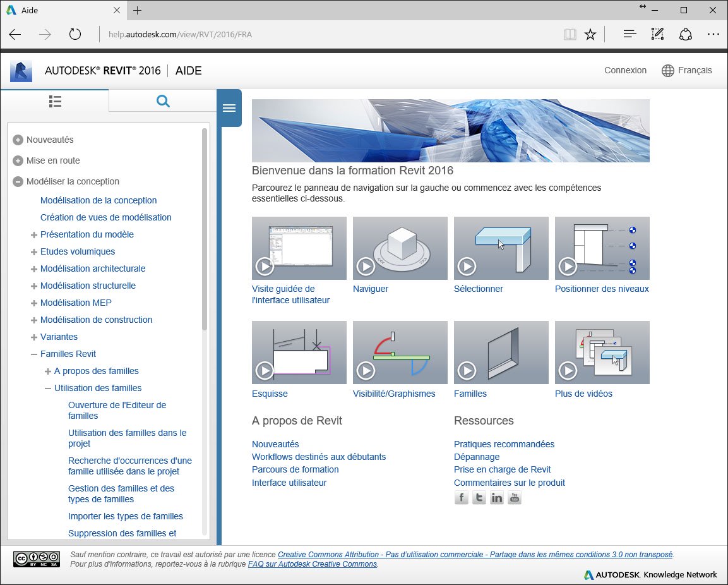This screenshot has width=728, height=585.
Task: Close the Aide tab
Action: [x=117, y=10]
